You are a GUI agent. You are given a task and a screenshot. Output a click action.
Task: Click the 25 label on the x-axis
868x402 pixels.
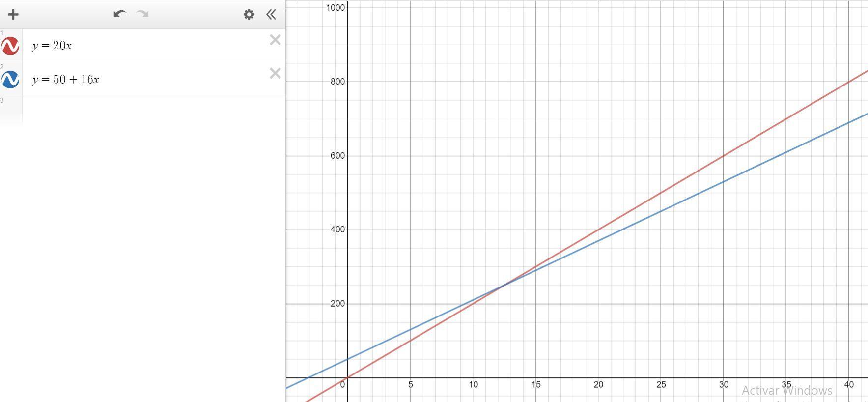(x=661, y=385)
